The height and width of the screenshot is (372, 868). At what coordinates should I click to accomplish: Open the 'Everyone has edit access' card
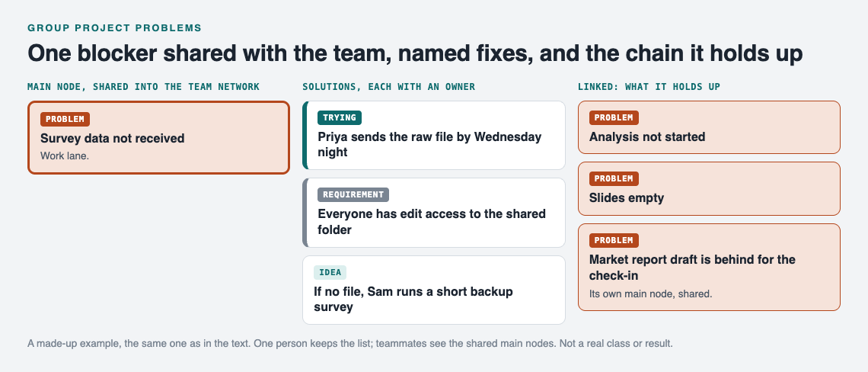pos(433,213)
